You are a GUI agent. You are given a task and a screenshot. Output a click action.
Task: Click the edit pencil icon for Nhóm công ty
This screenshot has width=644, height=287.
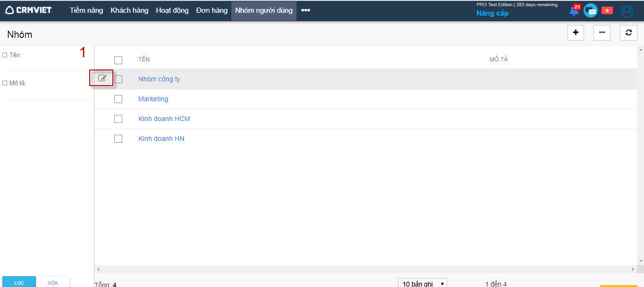click(x=102, y=78)
